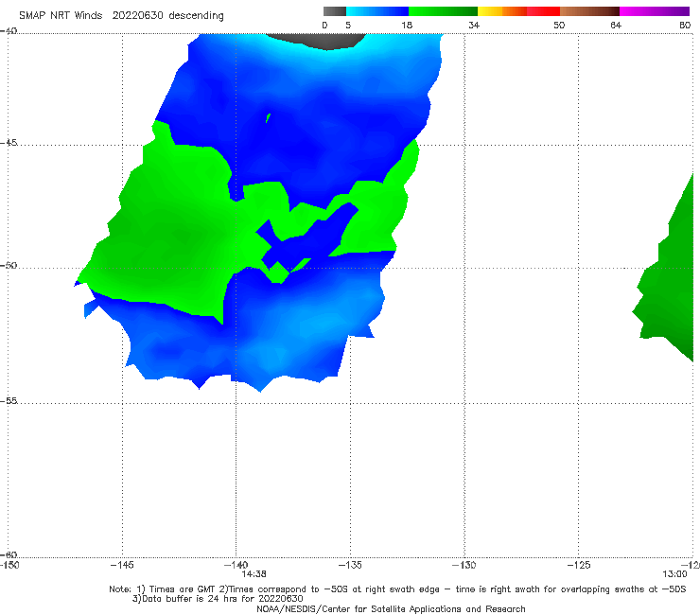Pick the green color bar segment

point(443,11)
